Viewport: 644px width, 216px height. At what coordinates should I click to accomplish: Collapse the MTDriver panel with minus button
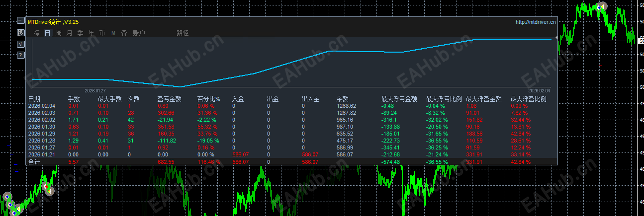click(20, 21)
